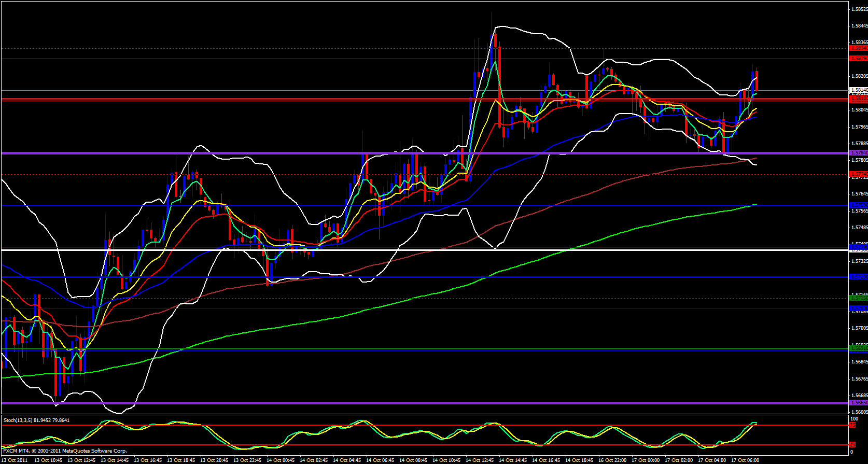
Task: Click the red 1.5774 price label
Action: pyautogui.click(x=858, y=174)
